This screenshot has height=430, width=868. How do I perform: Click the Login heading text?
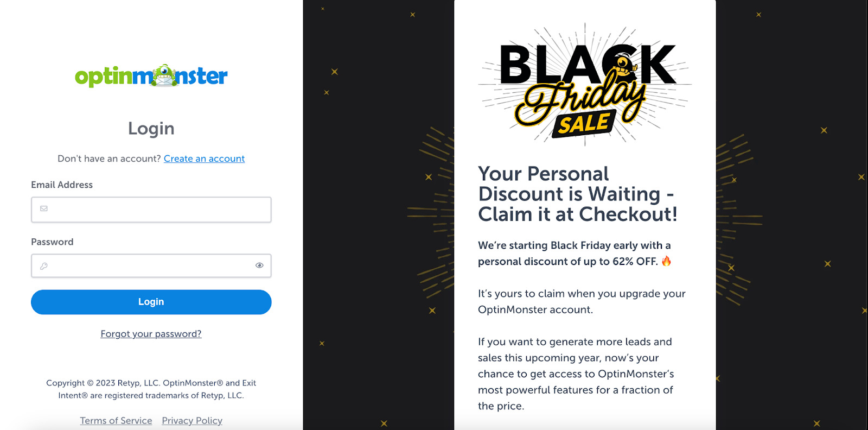coord(151,129)
